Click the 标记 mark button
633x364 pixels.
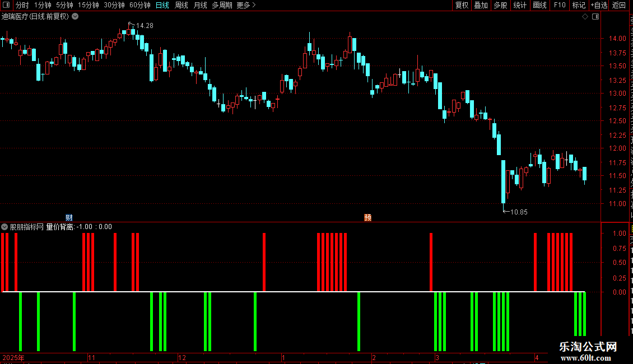click(x=579, y=5)
